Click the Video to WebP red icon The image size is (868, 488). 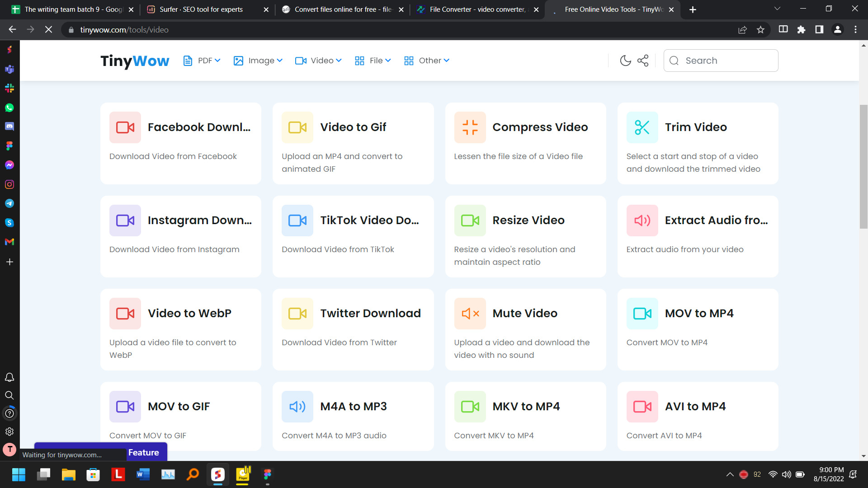125,314
